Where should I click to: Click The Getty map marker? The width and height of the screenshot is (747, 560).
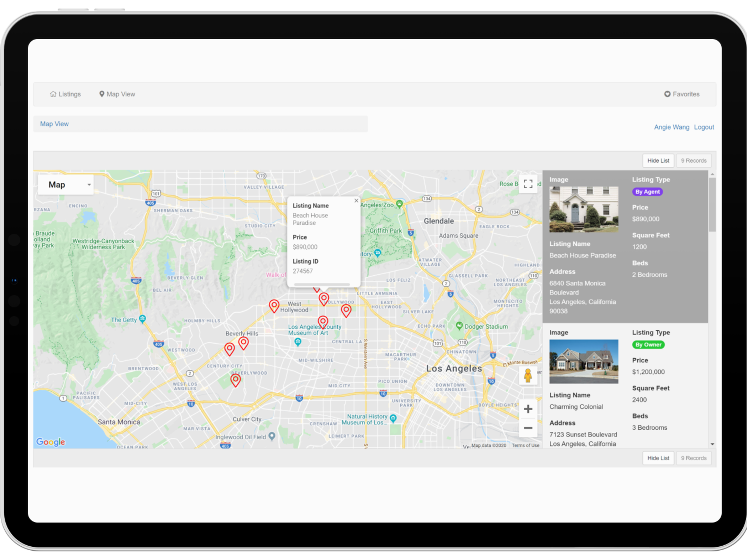click(142, 319)
